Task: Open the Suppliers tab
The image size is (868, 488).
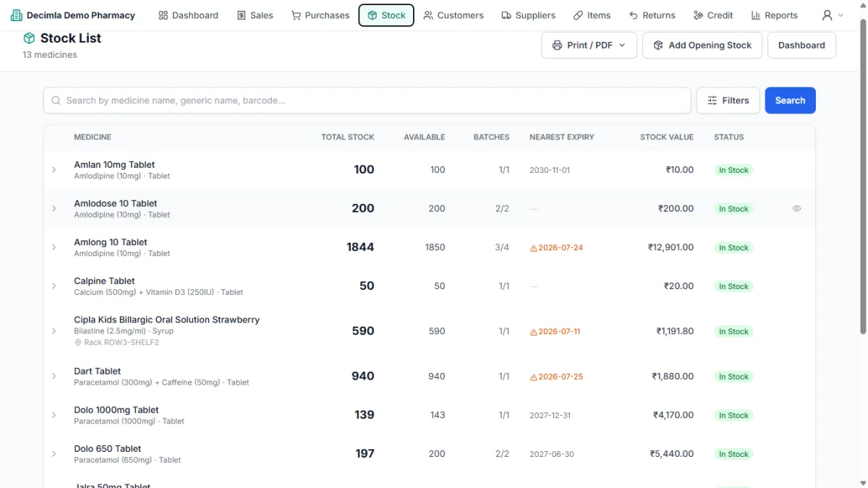Action: [528, 15]
